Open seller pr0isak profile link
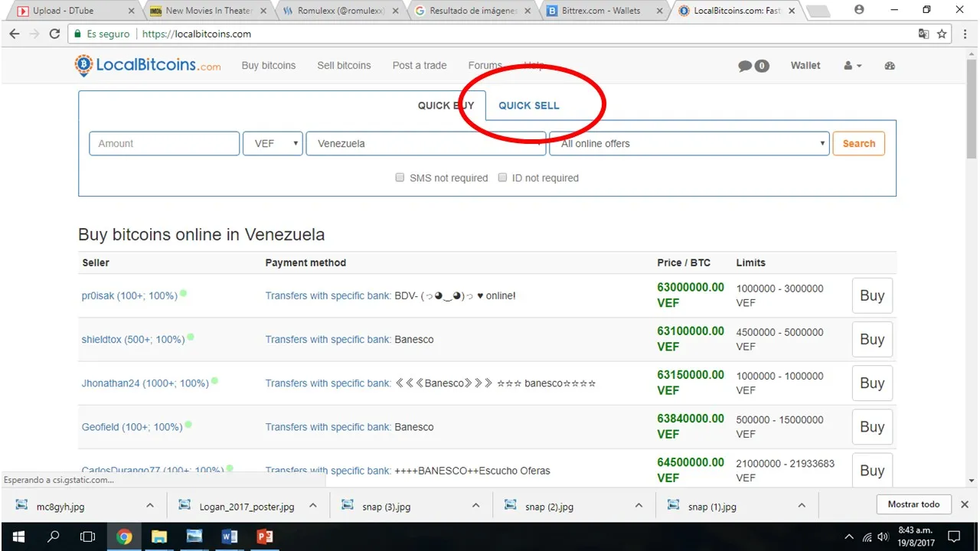Viewport: 980px width, 551px height. pyautogui.click(x=129, y=295)
